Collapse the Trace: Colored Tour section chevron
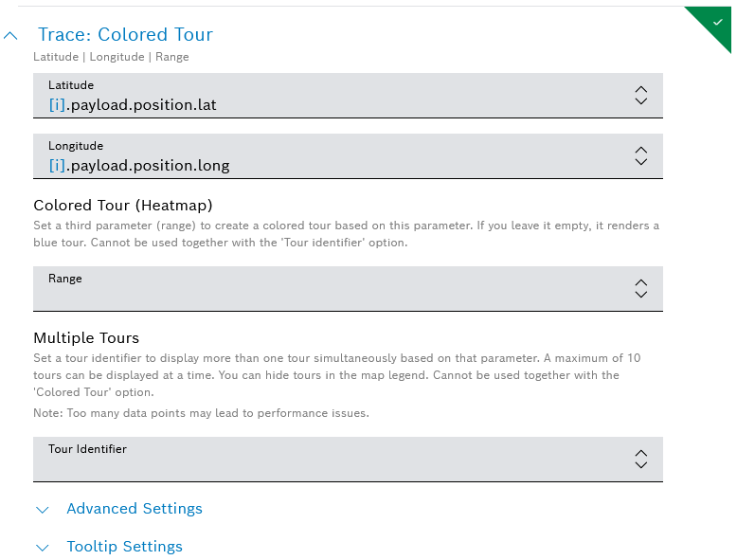The height and width of the screenshot is (560, 737). (x=11, y=35)
